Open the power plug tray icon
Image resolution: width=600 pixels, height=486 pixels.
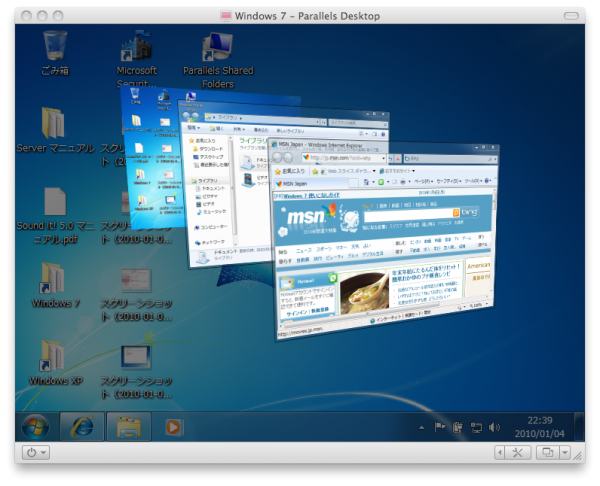pyautogui.click(x=458, y=427)
